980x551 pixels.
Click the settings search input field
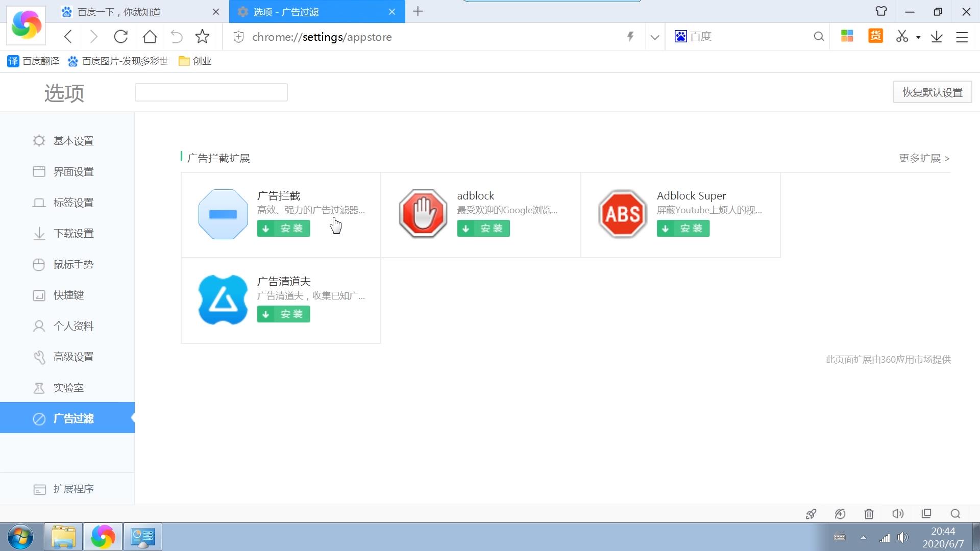coord(211,92)
